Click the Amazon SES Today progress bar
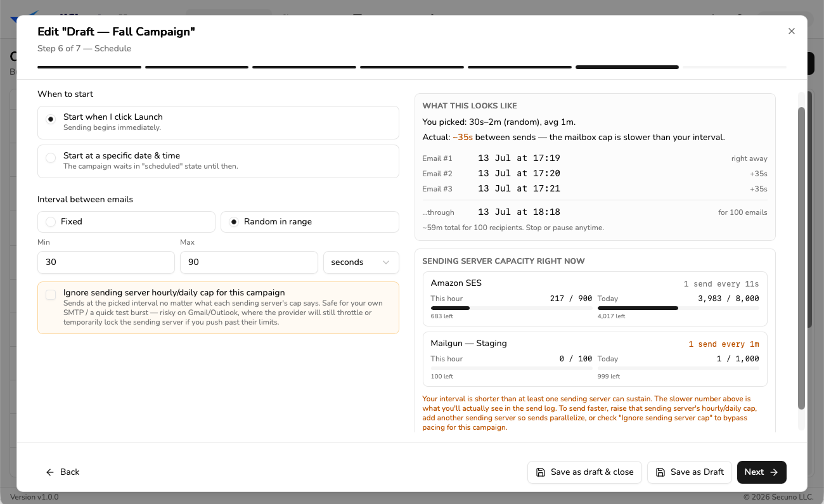This screenshot has height=504, width=824. 678,308
